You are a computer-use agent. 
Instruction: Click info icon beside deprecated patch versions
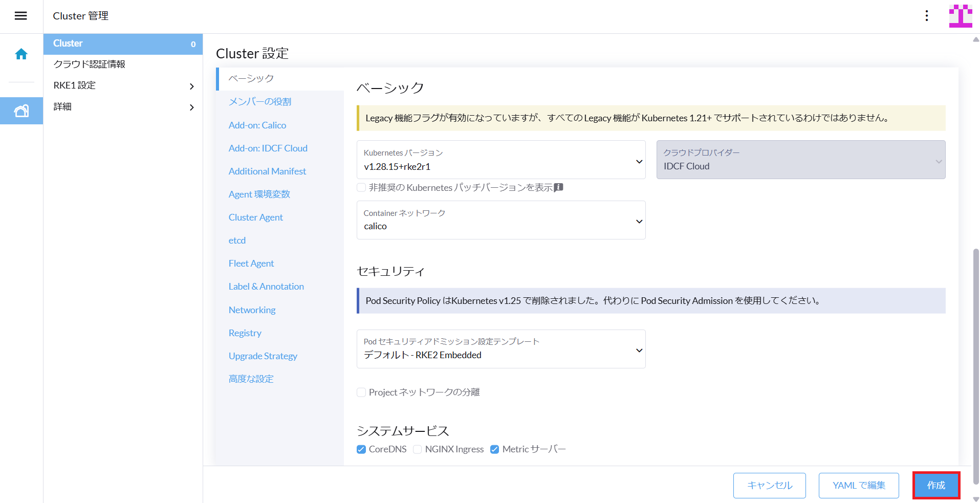tap(559, 187)
